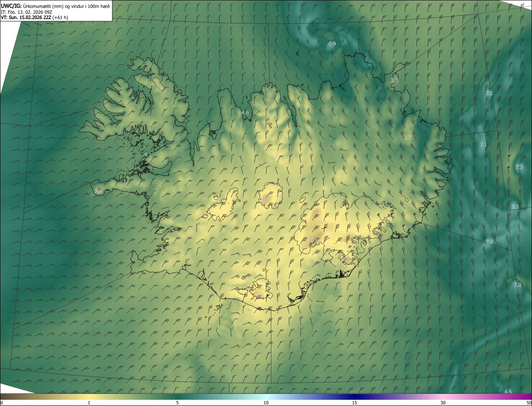
Task: Click the colorbar tick labelled 1
Action: click(x=89, y=403)
